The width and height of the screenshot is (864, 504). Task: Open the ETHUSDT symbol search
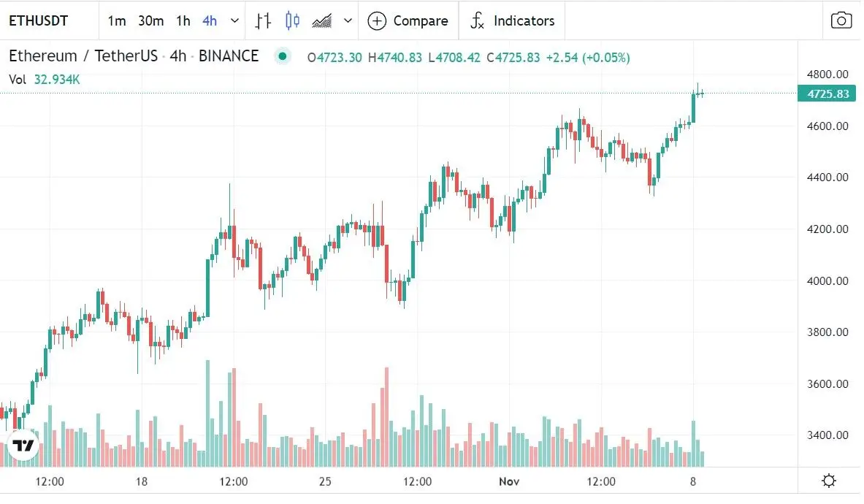click(38, 20)
